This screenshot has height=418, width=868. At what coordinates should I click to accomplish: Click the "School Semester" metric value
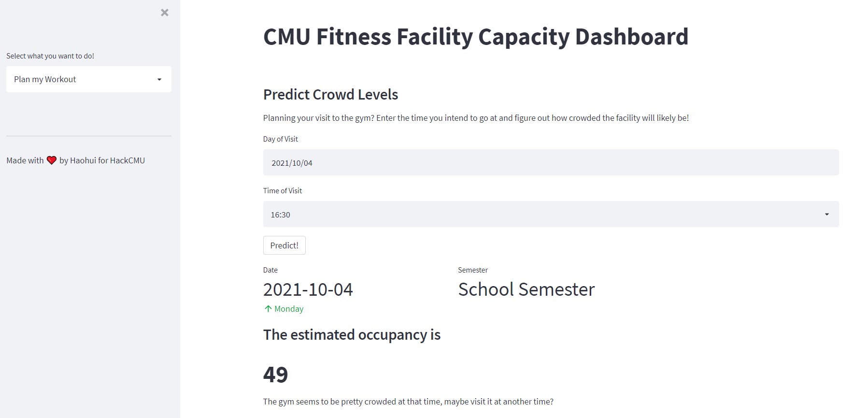click(526, 289)
